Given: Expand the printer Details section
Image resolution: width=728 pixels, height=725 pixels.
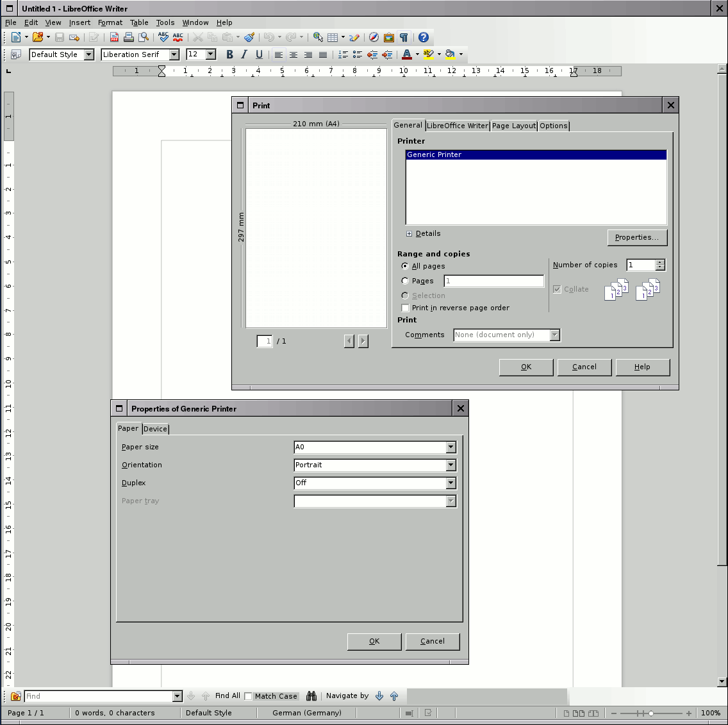Looking at the screenshot, I should [409, 233].
